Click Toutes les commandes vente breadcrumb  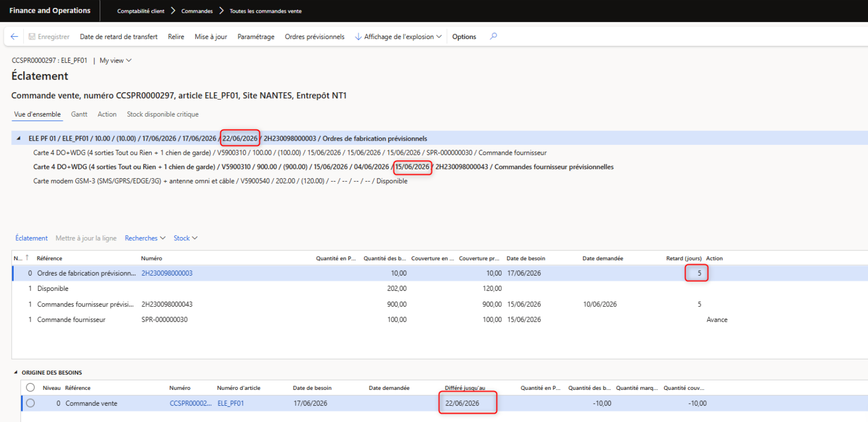(266, 11)
